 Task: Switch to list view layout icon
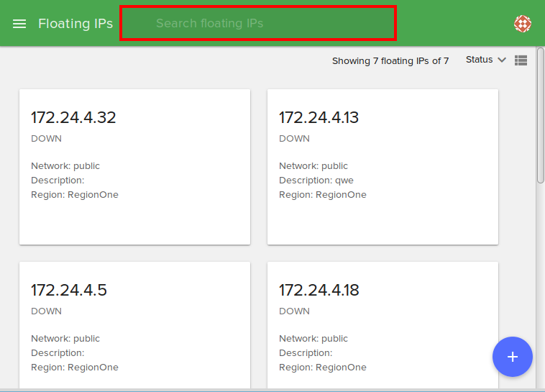(521, 60)
